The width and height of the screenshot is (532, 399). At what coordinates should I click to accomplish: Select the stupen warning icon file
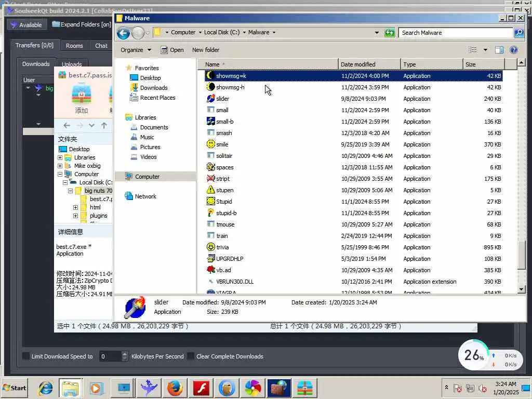(x=211, y=190)
